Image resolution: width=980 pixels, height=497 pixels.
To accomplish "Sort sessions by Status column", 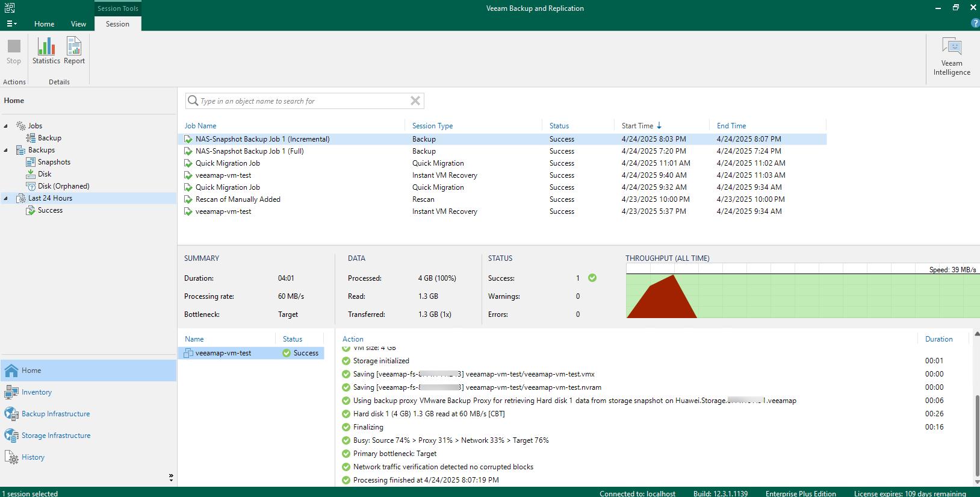I will click(x=559, y=126).
